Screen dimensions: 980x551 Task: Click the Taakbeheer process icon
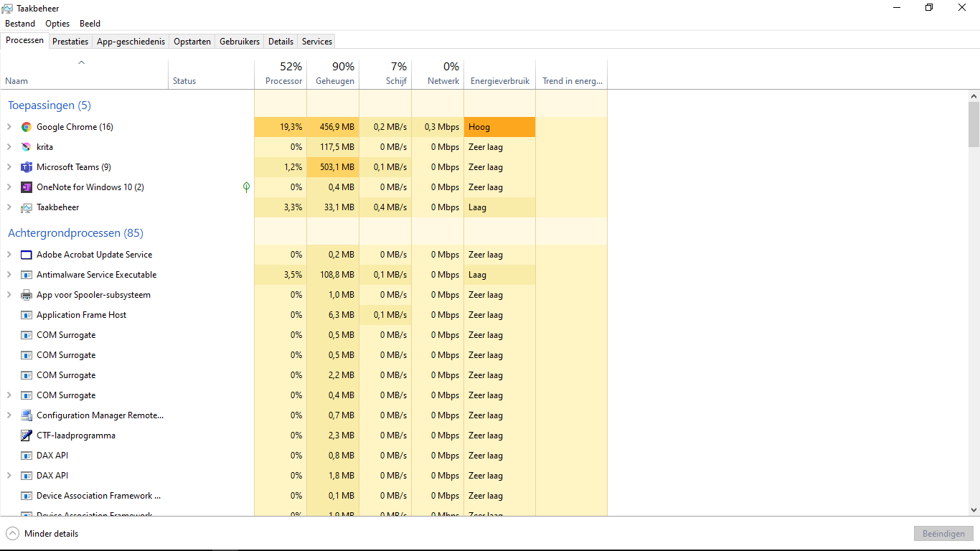[x=27, y=207]
